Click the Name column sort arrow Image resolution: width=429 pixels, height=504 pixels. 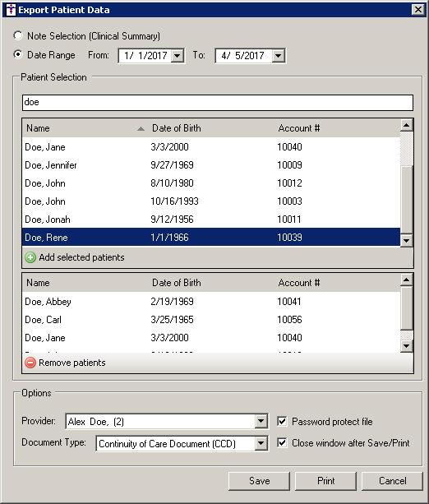point(141,128)
